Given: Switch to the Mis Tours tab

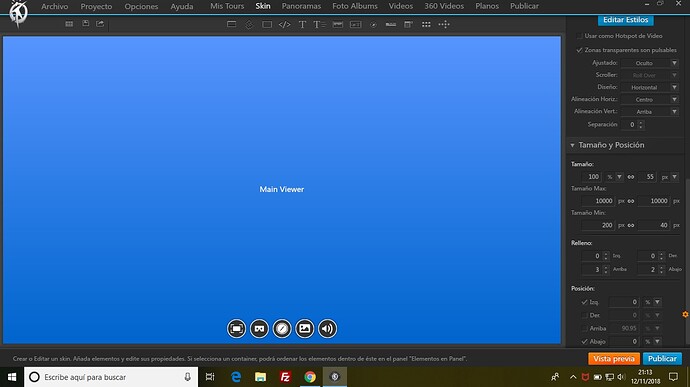Looking at the screenshot, I should (227, 6).
